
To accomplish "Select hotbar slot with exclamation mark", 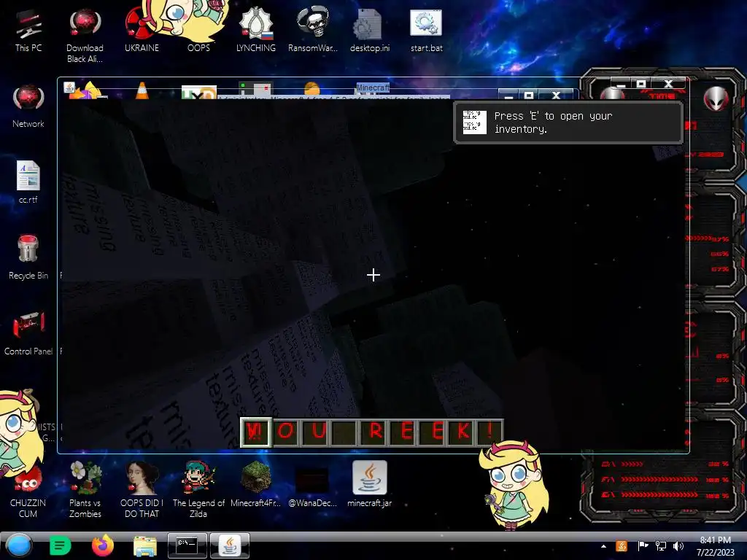I will (x=491, y=432).
